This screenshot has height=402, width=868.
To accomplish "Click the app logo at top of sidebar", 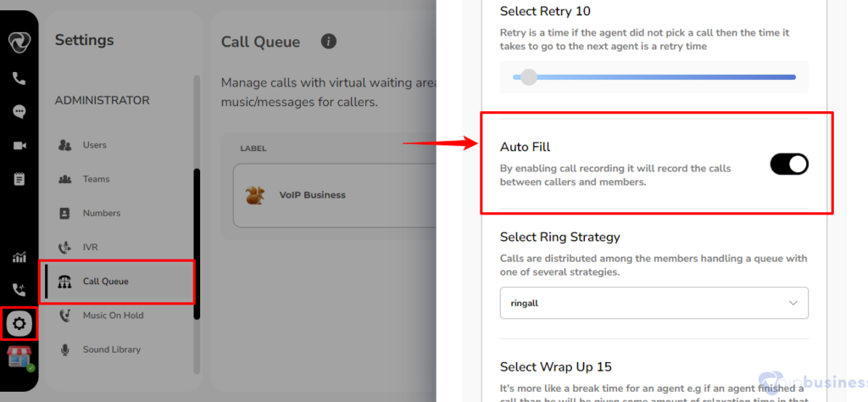I will pyautogui.click(x=19, y=42).
